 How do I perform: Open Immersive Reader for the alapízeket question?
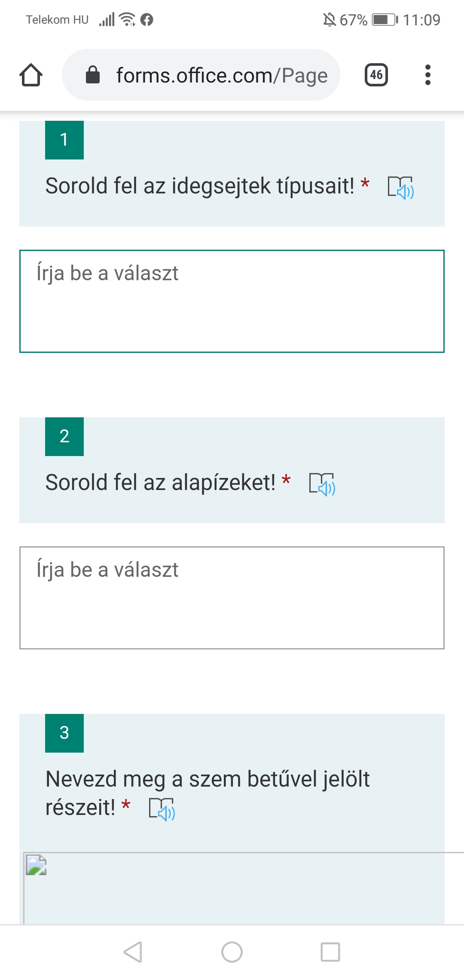click(x=322, y=484)
